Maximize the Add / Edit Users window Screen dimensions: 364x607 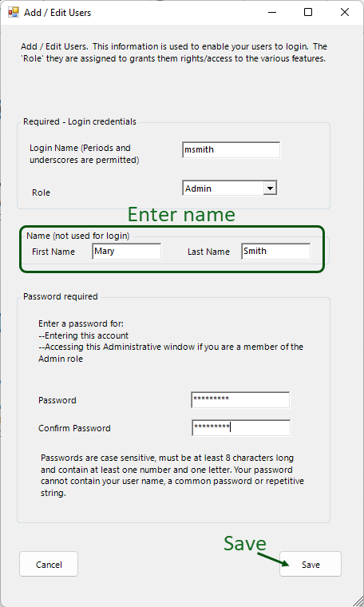click(308, 13)
